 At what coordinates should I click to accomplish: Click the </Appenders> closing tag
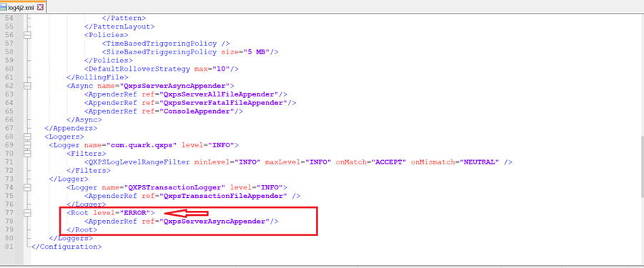[x=71, y=128]
